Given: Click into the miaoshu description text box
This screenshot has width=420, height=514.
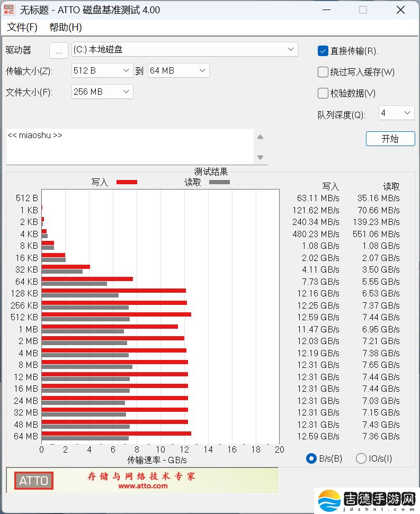Looking at the screenshot, I should [x=130, y=147].
